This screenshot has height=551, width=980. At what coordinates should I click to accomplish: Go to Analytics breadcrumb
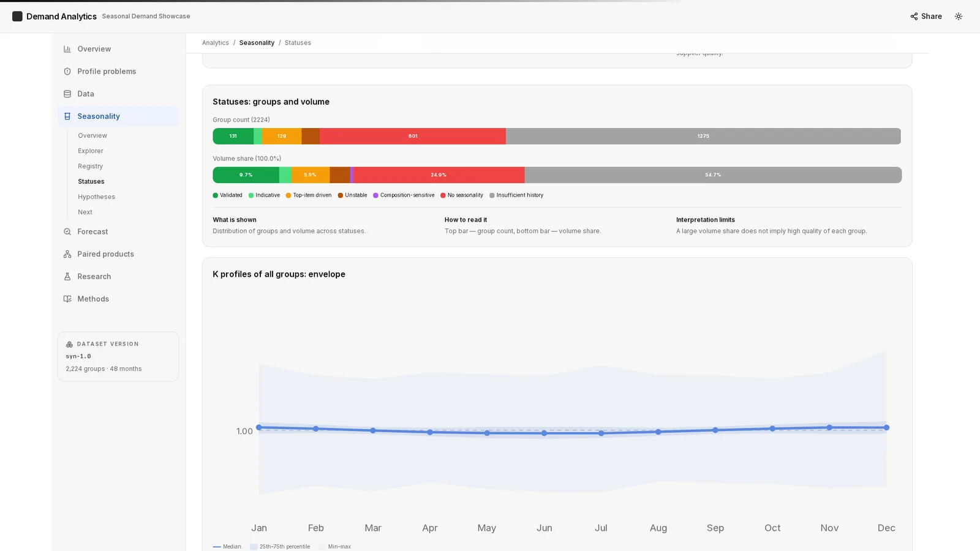(216, 43)
